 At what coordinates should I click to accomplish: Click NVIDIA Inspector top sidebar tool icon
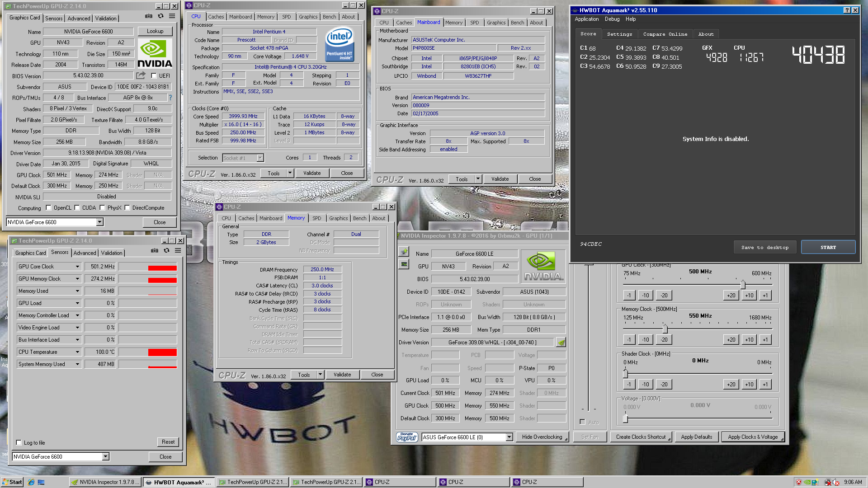404,252
